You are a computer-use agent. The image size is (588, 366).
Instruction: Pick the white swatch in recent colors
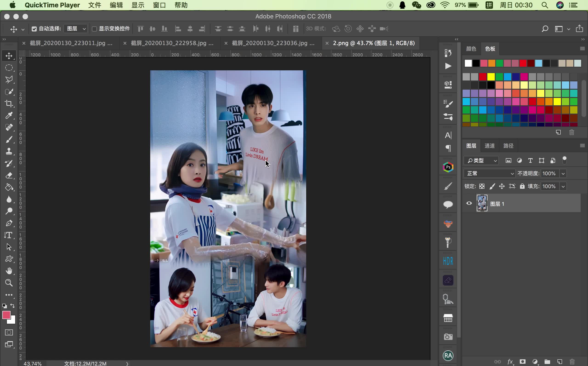point(468,63)
